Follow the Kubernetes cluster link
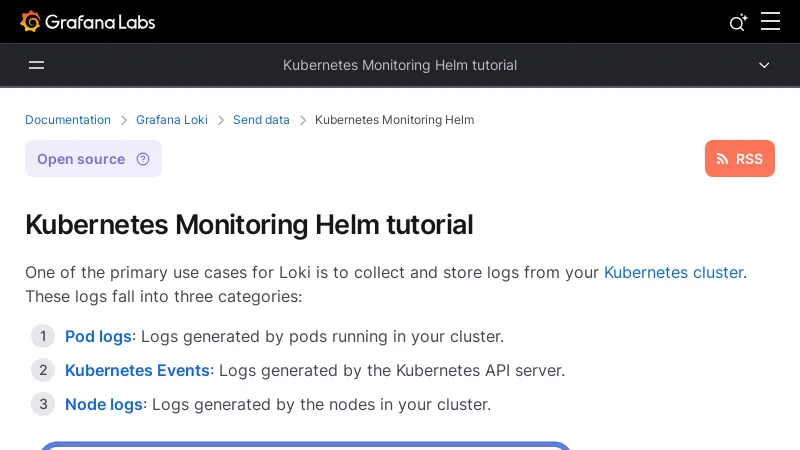 coord(673,272)
